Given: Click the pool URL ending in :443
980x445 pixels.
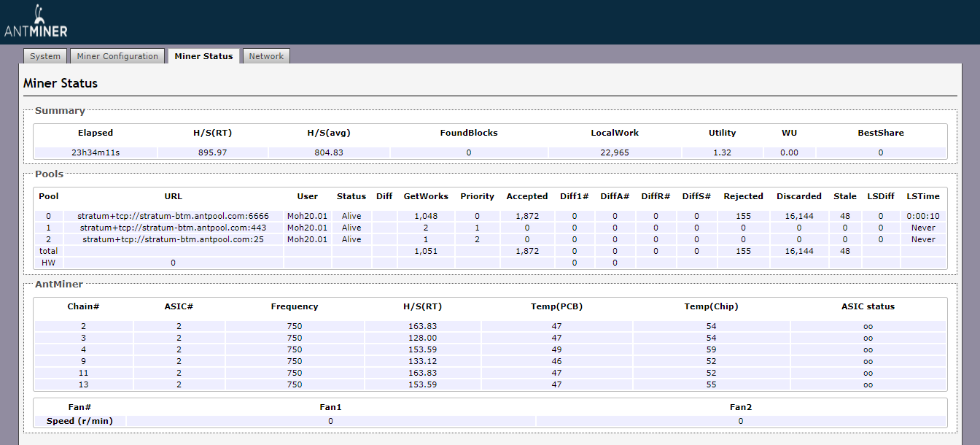Looking at the screenshot, I should 174,228.
